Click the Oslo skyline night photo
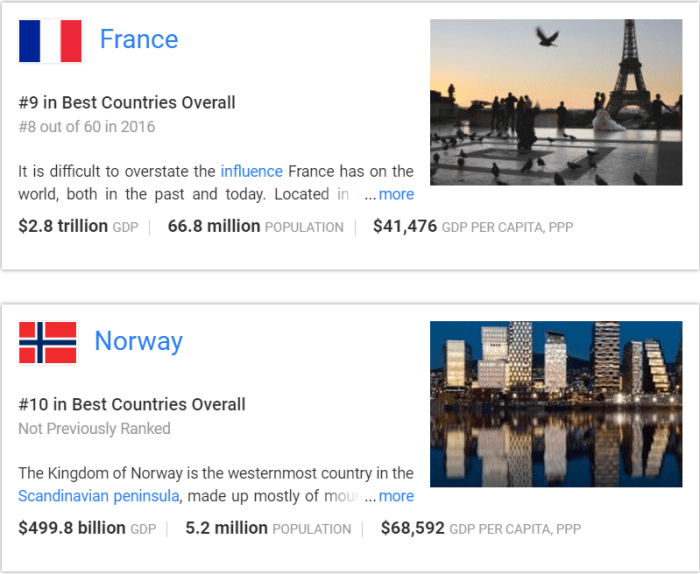The height and width of the screenshot is (574, 700). tap(556, 404)
